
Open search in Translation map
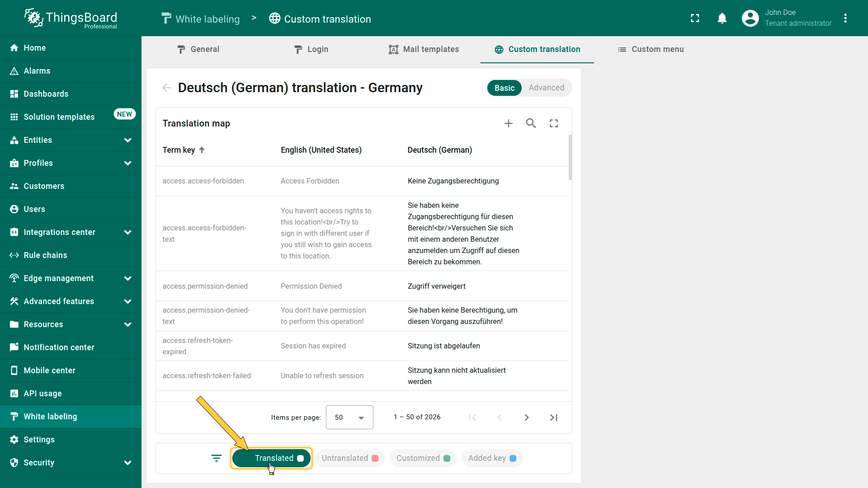[531, 123]
